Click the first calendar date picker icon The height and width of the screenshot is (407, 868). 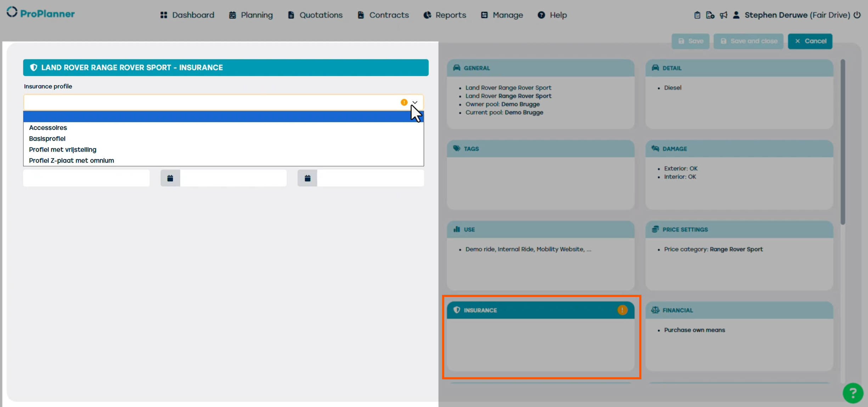(x=170, y=178)
